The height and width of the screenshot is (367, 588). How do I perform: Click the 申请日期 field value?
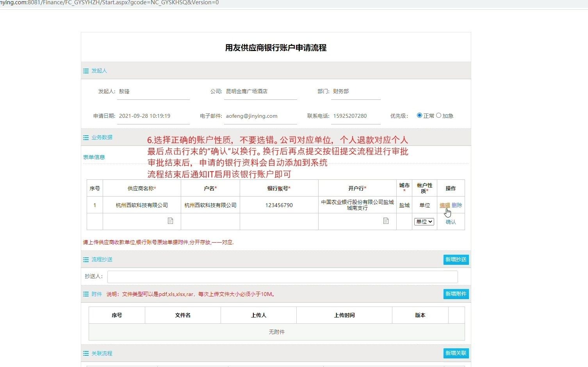coord(153,116)
